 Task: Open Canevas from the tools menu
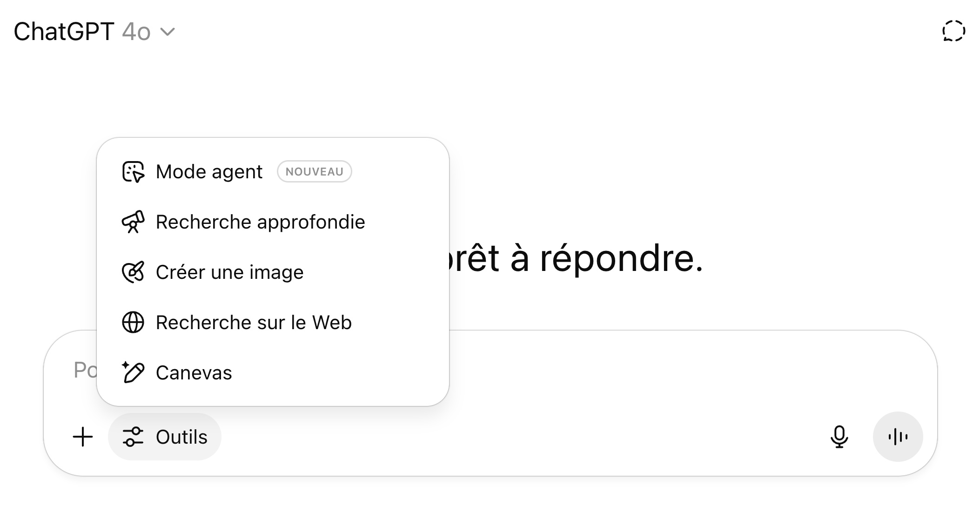(194, 373)
